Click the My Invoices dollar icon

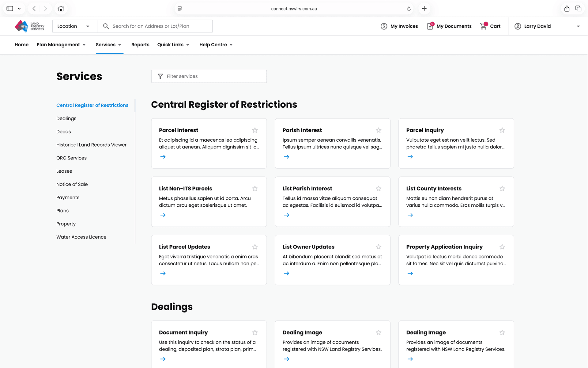pos(384,26)
